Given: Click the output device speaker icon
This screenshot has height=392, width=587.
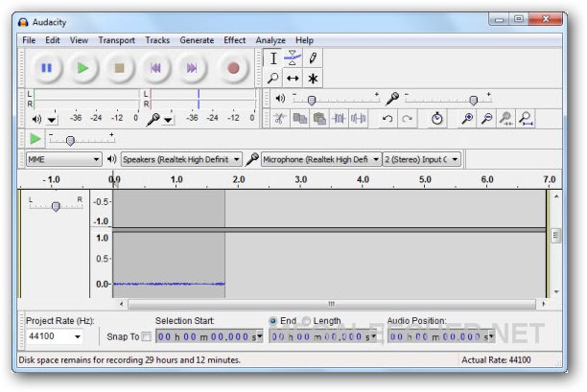Looking at the screenshot, I should tap(111, 159).
